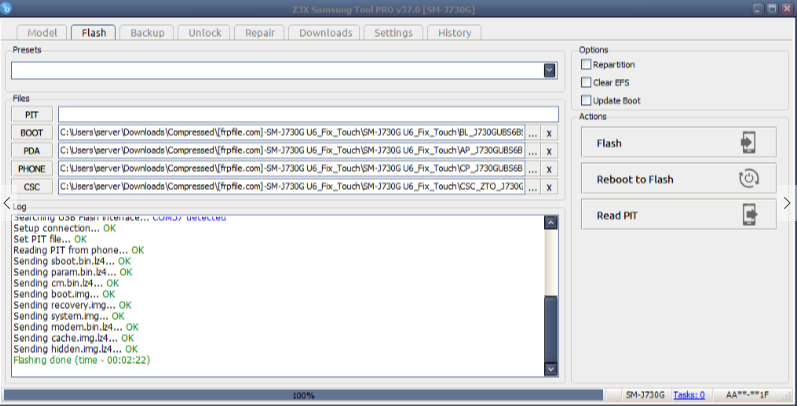
Task: Select log line 'Sending hidden.img.lz4... OK'
Action: pyautogui.click(x=75, y=349)
